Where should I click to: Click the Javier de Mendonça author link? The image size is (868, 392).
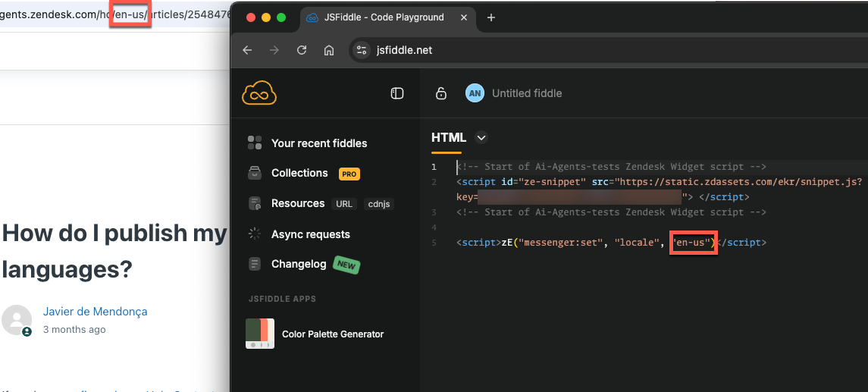click(x=95, y=312)
